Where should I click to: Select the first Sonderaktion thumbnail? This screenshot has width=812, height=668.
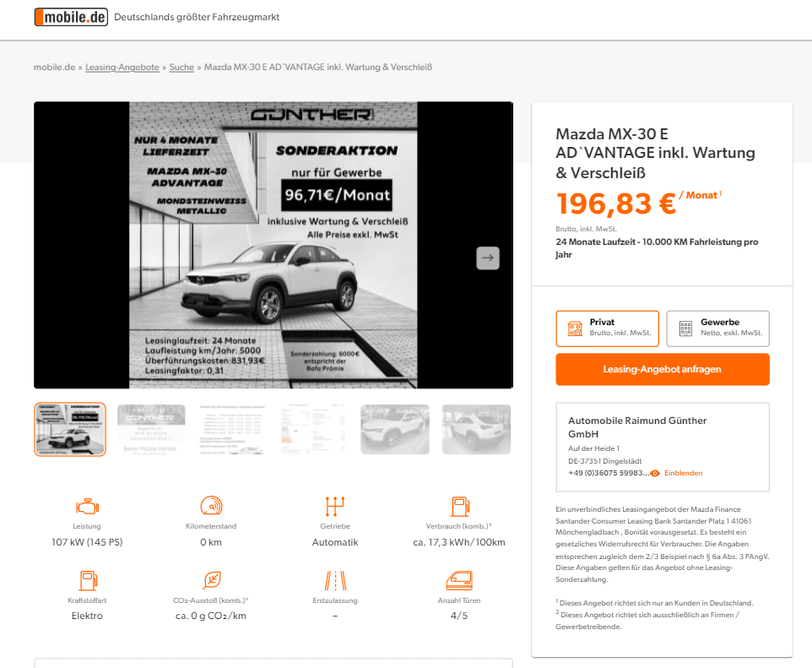point(70,429)
